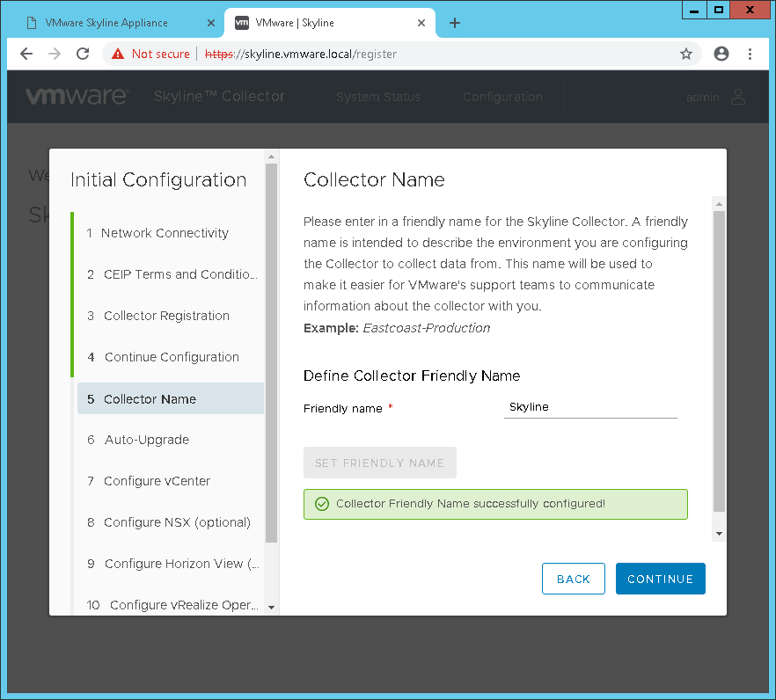Click the browser forward arrow
776x700 pixels.
(55, 54)
